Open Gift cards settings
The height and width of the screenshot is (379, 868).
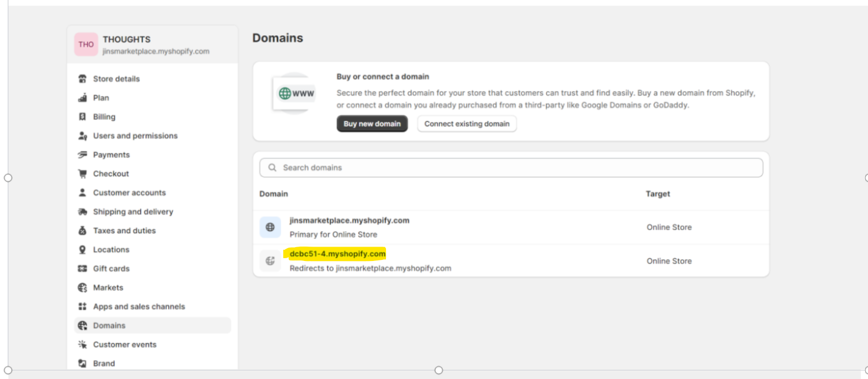(x=112, y=269)
